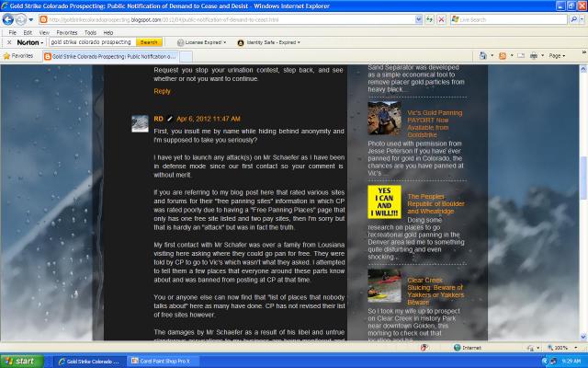
Task: Click the taskbar clock showing 9:29 AM
Action: pyautogui.click(x=571, y=362)
